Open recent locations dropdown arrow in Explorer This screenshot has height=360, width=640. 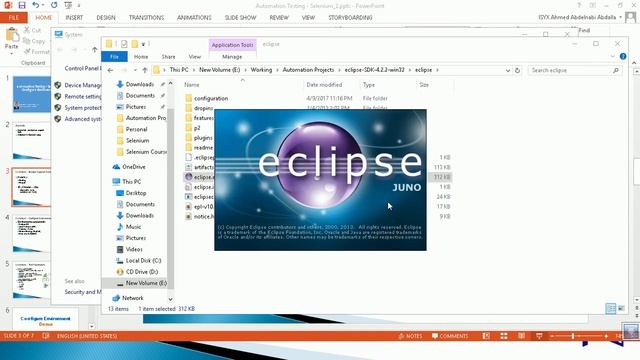(x=135, y=70)
